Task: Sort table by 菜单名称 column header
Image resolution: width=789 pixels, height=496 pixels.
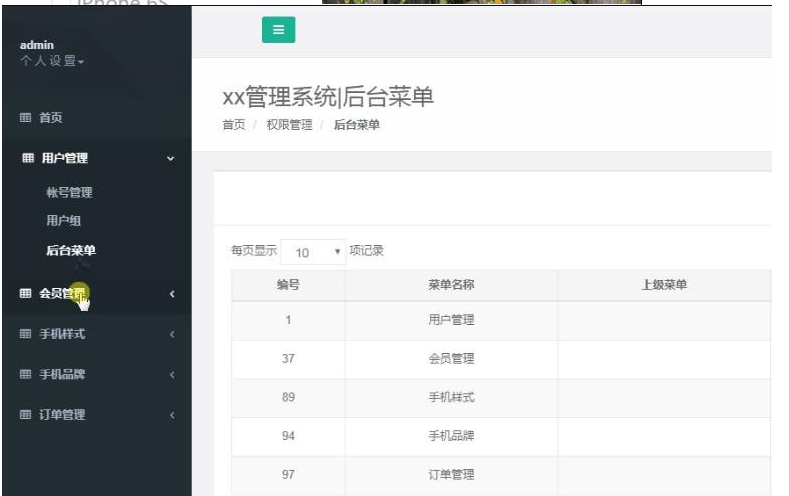Action: point(451,285)
